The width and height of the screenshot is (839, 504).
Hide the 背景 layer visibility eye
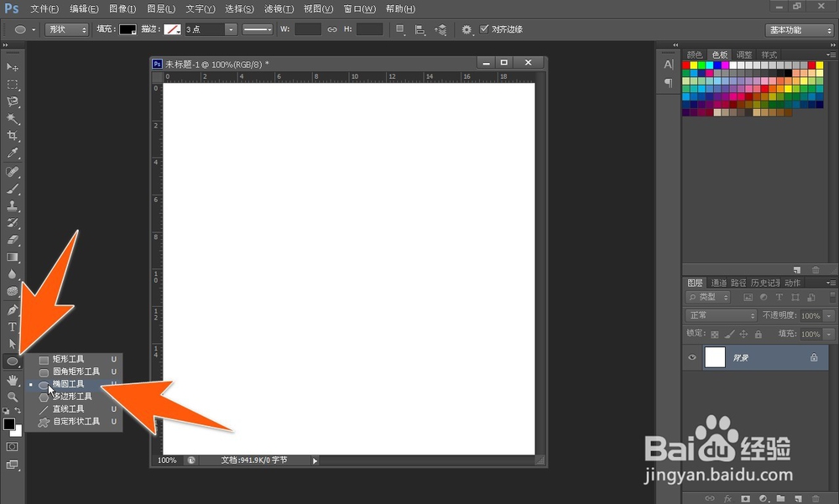[x=692, y=357]
